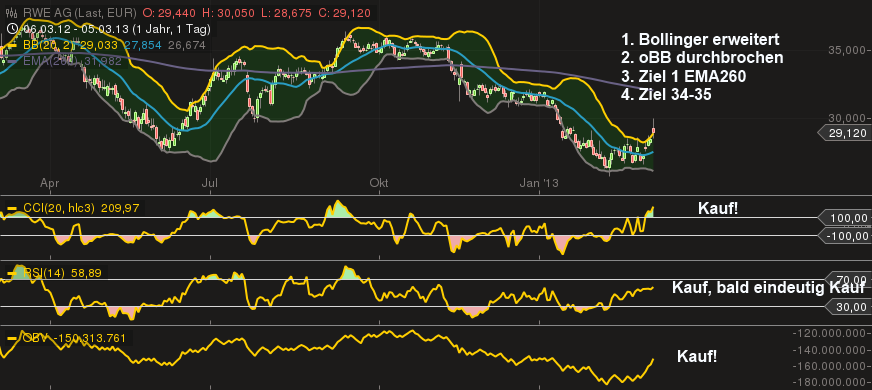Click the Apr label on time axis
Screen dimensions: 872x390
click(49, 182)
